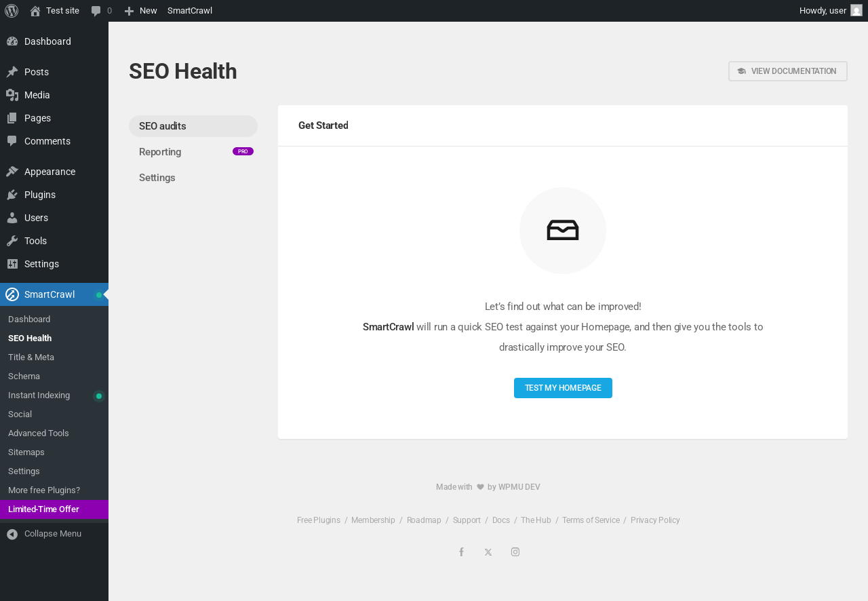Click the Made with by WPMU DEV text
868x601 pixels.
click(488, 487)
